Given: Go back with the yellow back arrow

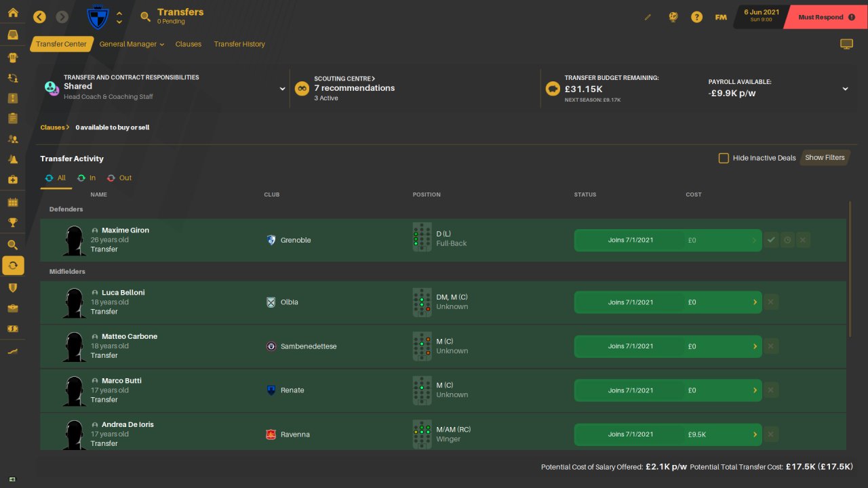Looking at the screenshot, I should click(x=39, y=17).
